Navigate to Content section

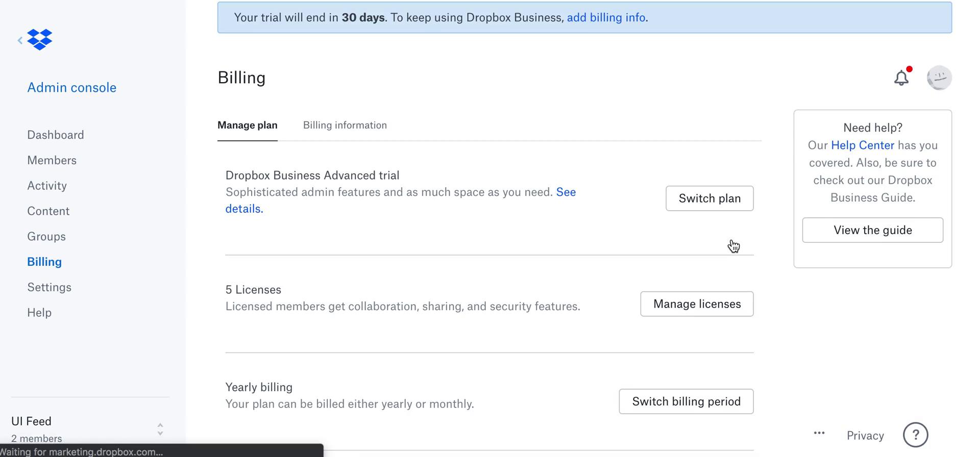pos(48,211)
